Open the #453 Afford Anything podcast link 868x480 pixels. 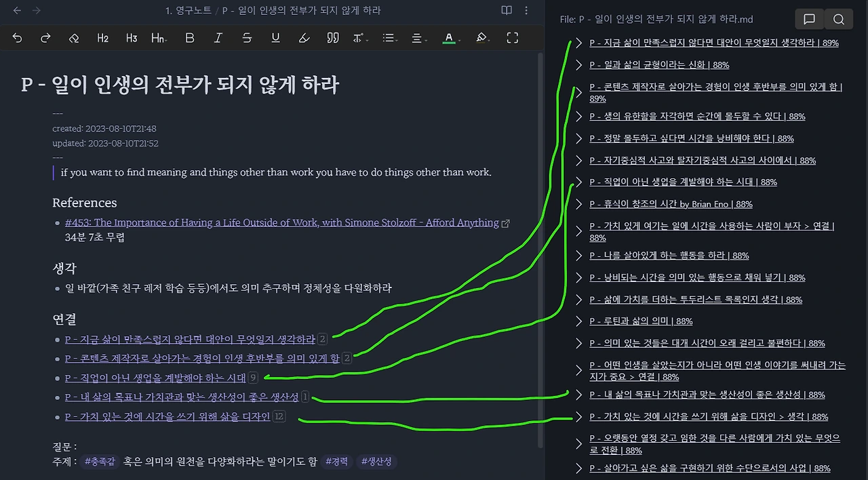282,222
